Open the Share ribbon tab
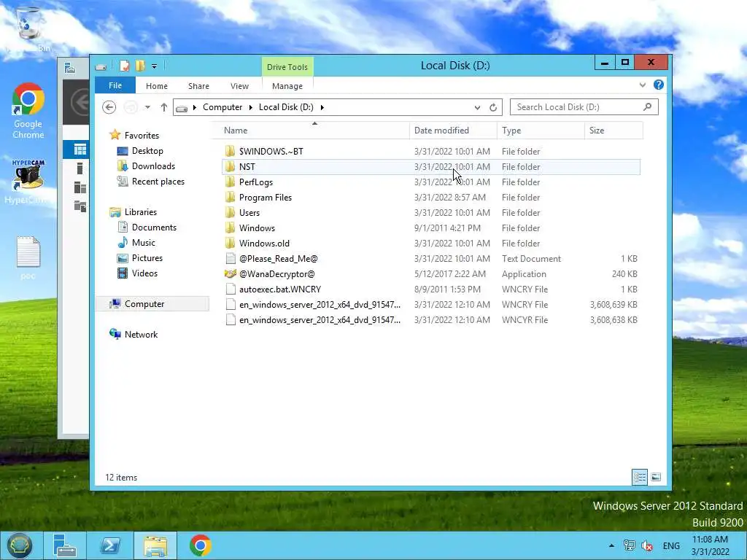The image size is (747, 560). click(198, 86)
